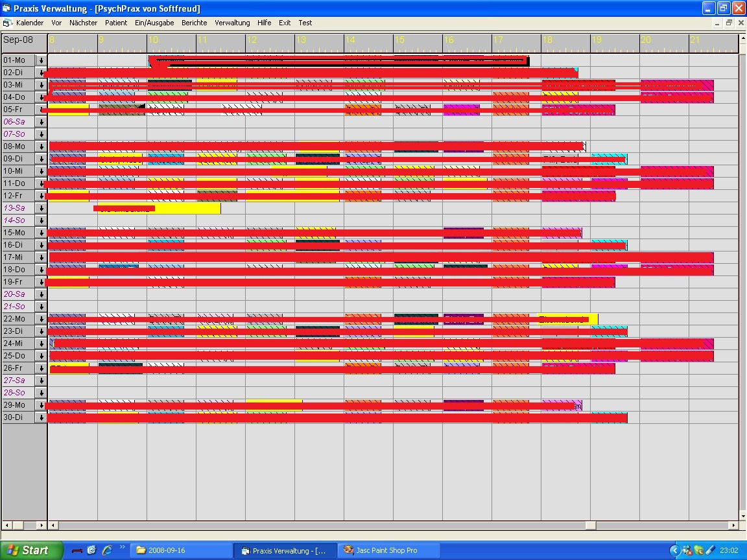Click the down arrow for 06-Sa
Image resolution: width=747 pixels, height=560 pixels.
41,122
